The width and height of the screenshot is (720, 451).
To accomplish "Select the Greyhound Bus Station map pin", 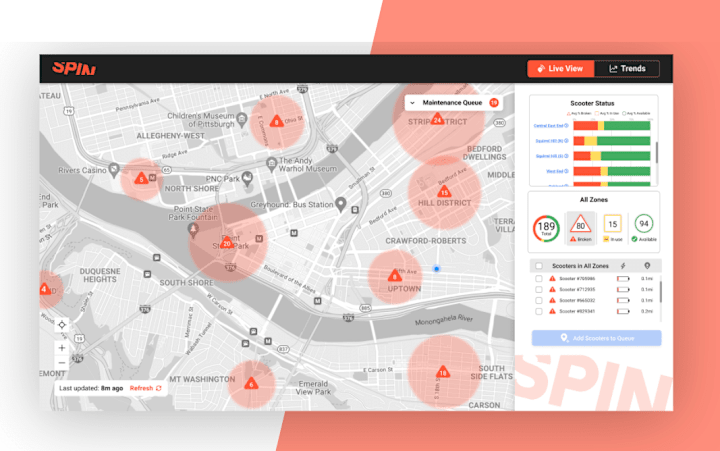I will [x=340, y=204].
